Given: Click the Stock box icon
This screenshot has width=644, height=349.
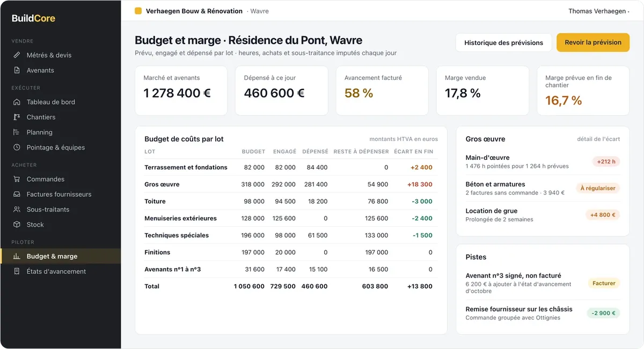Looking at the screenshot, I should point(17,224).
